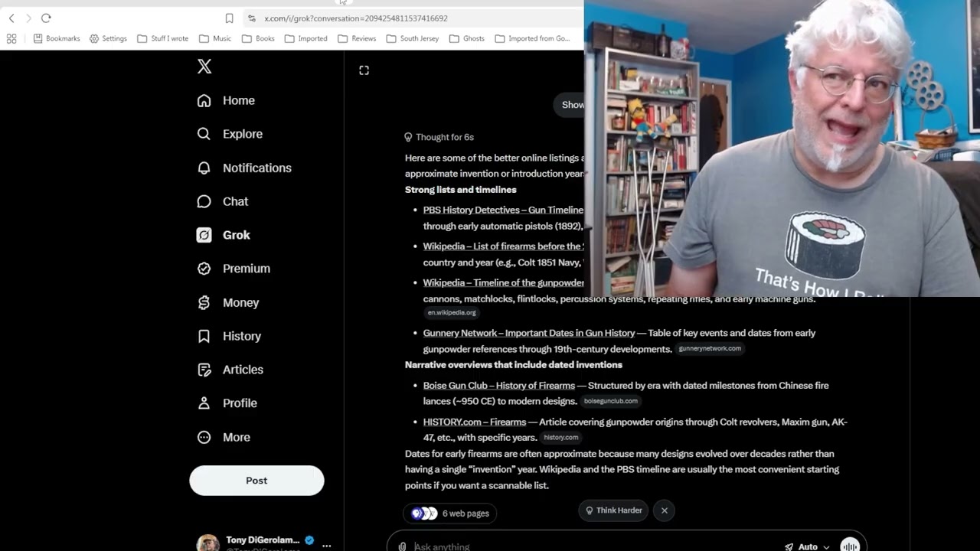Focus the x.com address bar URL
Image resolution: width=980 pixels, height=551 pixels.
[356, 18]
